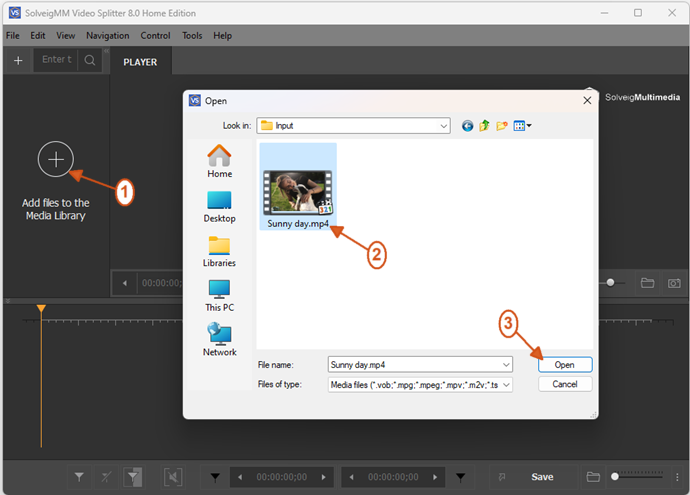Open the Edit menu
The image size is (690, 495).
[38, 36]
